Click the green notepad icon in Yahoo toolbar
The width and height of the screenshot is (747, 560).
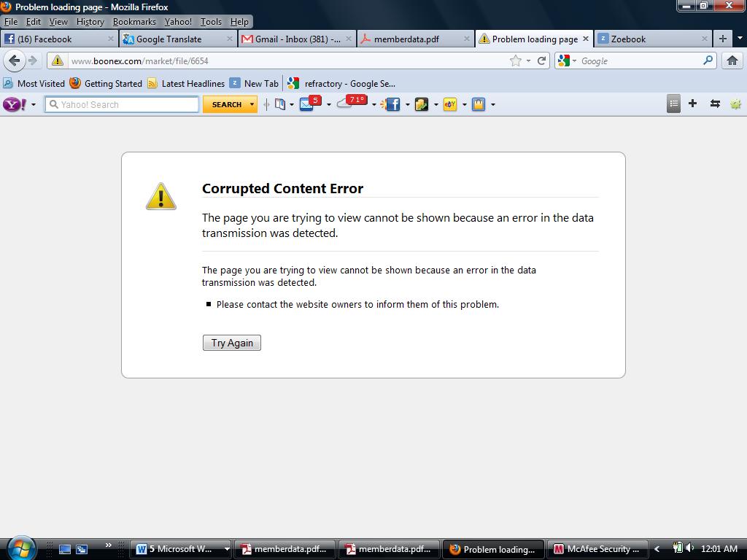coord(421,104)
